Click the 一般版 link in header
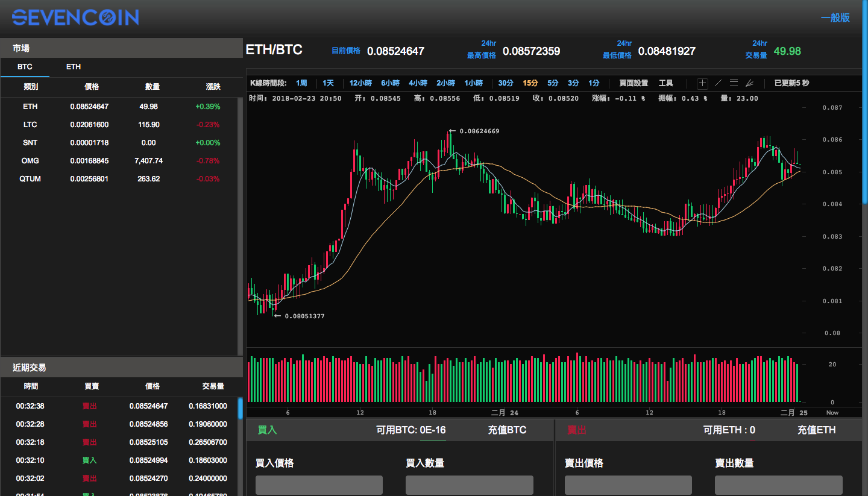The height and width of the screenshot is (496, 868). (x=835, y=18)
